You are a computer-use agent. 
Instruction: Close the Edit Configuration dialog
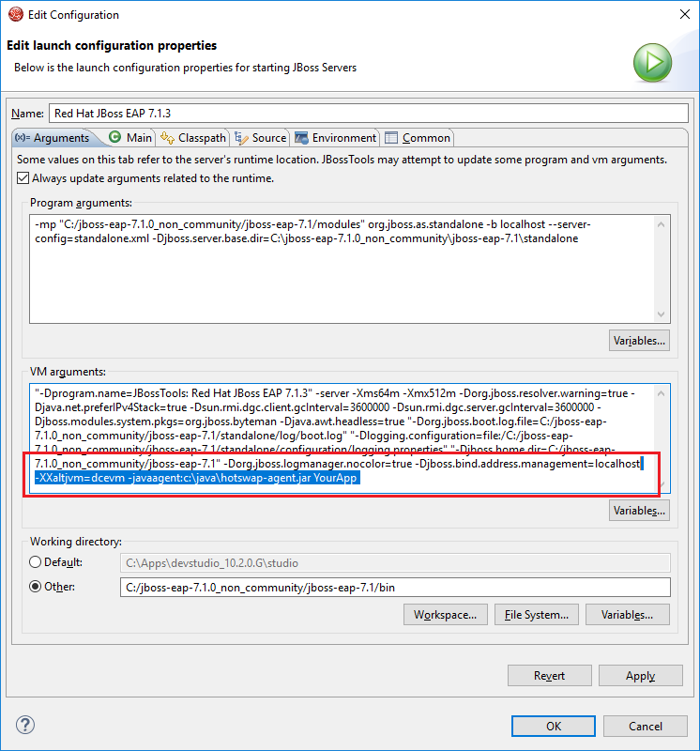click(x=685, y=14)
